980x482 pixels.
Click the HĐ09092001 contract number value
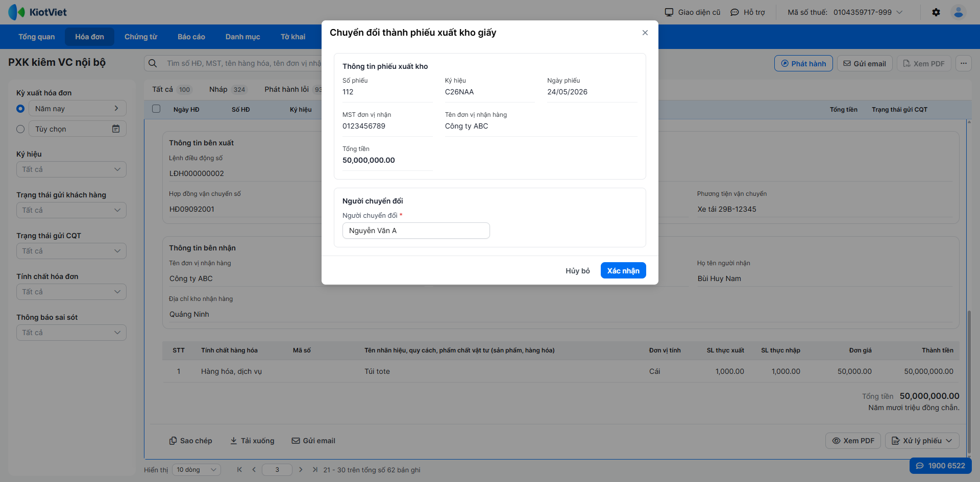coord(192,209)
